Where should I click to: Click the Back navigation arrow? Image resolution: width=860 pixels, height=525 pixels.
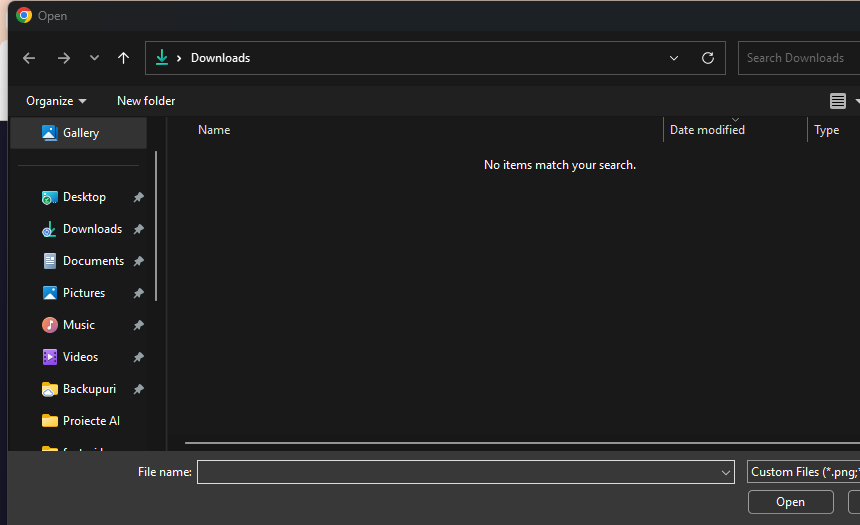(x=29, y=58)
